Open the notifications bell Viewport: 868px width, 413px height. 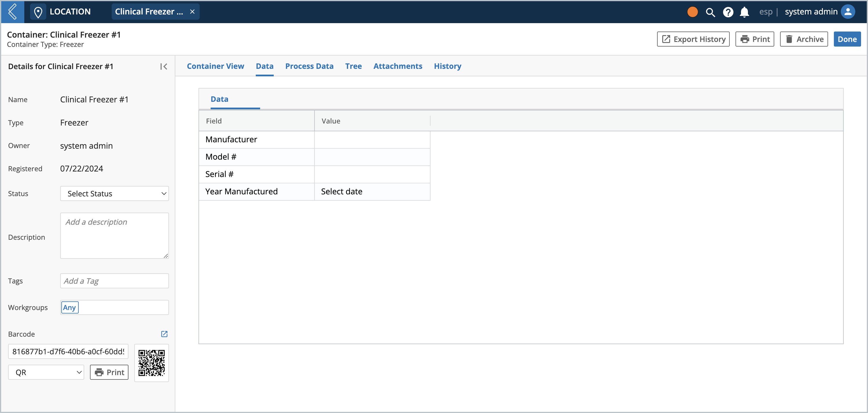[744, 12]
